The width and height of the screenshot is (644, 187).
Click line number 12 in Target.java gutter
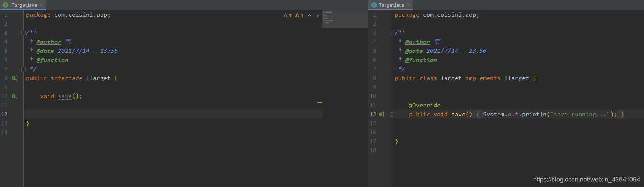tap(373, 115)
